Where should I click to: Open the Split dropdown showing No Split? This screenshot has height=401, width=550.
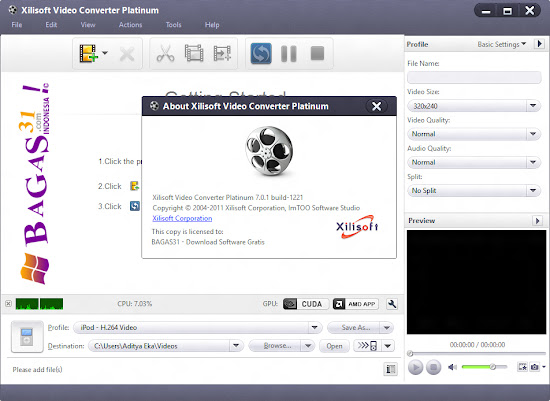tap(474, 191)
